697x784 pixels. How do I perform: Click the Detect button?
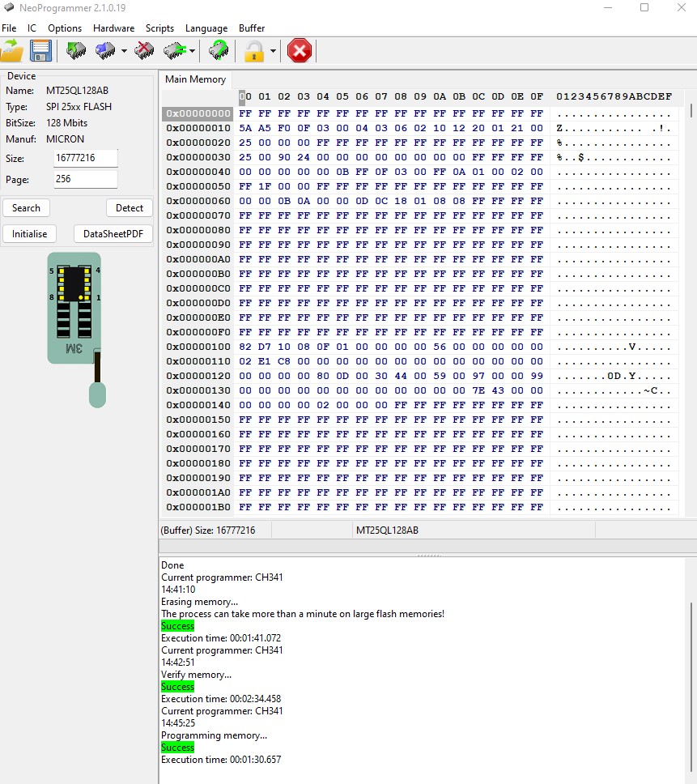(129, 207)
